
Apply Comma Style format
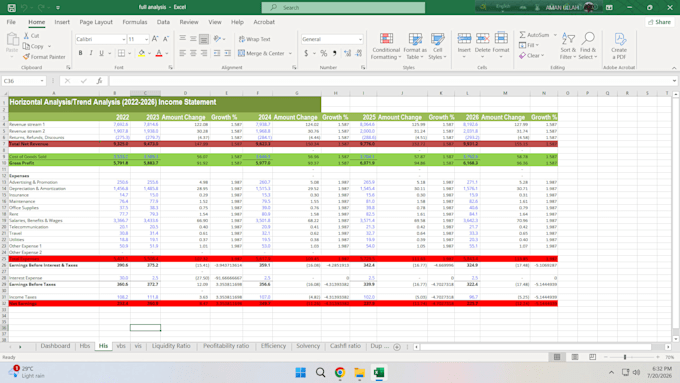pos(335,53)
